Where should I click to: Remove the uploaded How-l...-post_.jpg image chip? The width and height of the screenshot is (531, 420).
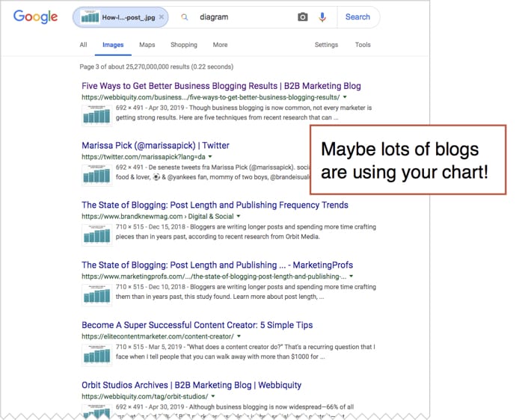pyautogui.click(x=162, y=17)
